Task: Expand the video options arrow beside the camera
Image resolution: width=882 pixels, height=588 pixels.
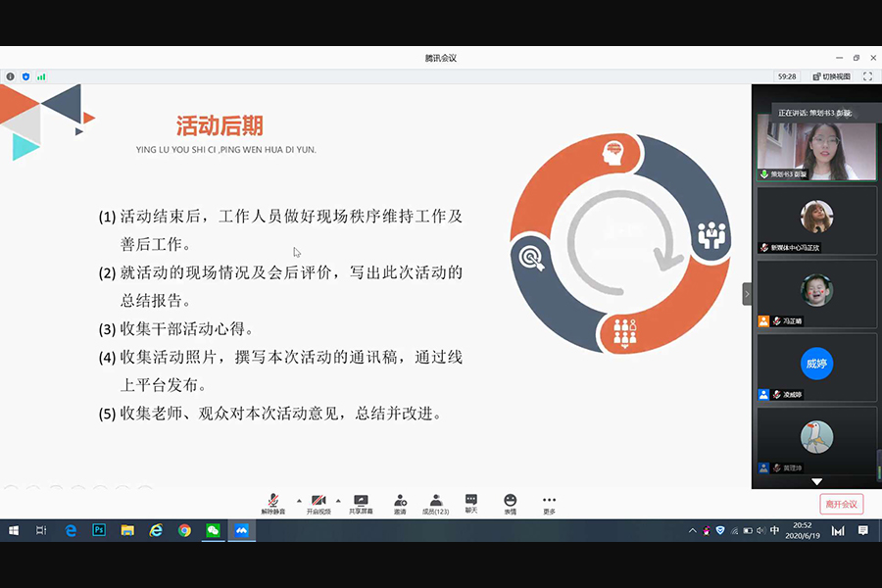Action: pos(338,500)
